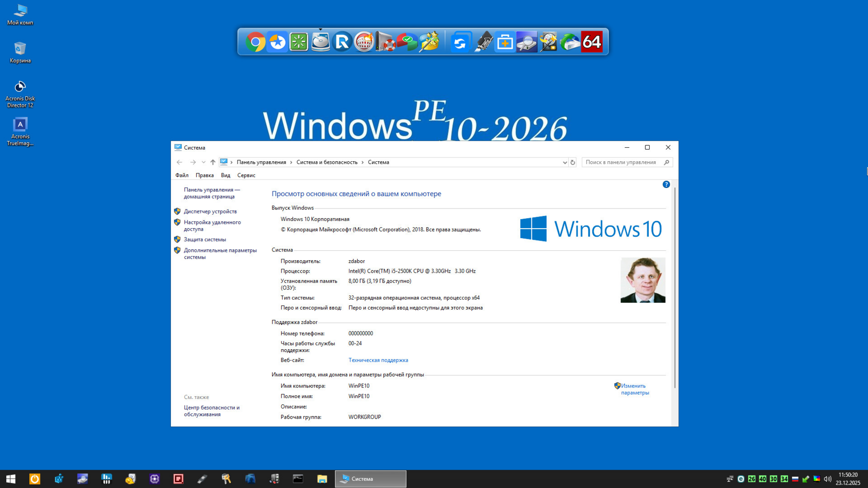Image resolution: width=868 pixels, height=488 pixels.
Task: Click the orange power button in taskbar
Action: [x=34, y=478]
